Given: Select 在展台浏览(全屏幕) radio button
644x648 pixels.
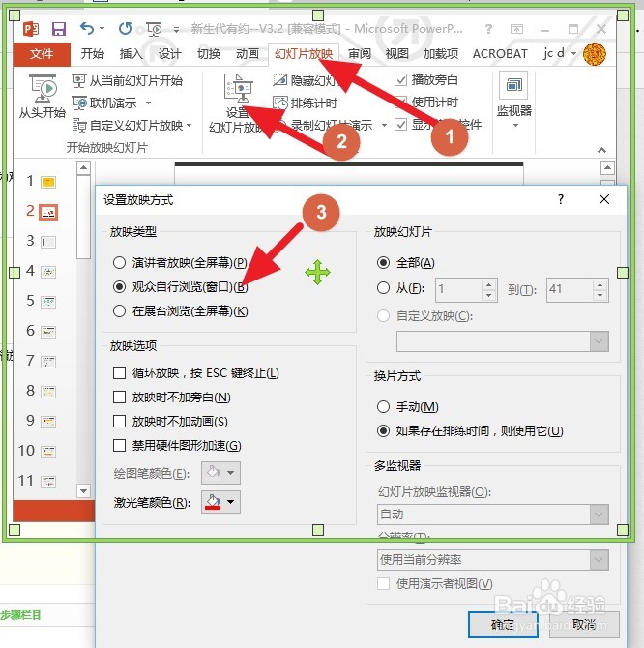Looking at the screenshot, I should 119,310.
